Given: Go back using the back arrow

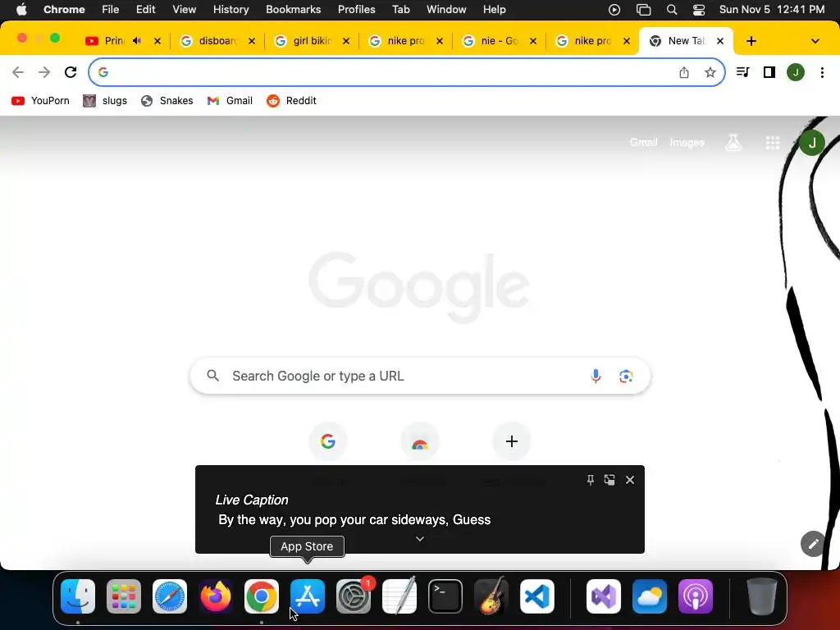Looking at the screenshot, I should pyautogui.click(x=18, y=72).
